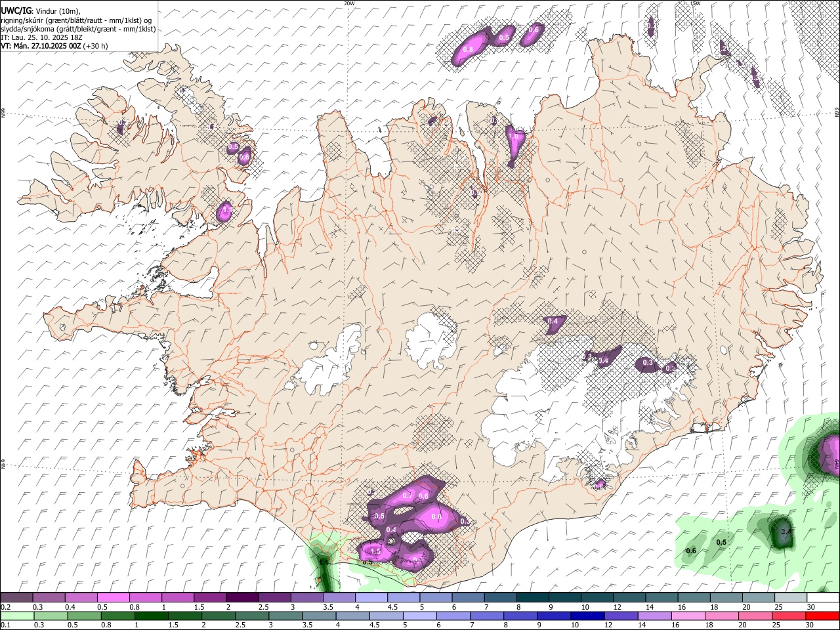Click the 15W longitude label at top

(695, 3)
